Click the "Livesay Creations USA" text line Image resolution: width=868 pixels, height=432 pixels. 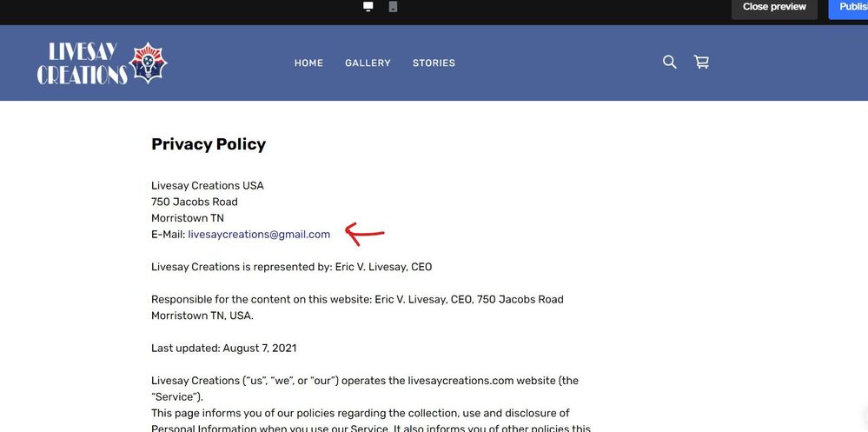tap(208, 186)
